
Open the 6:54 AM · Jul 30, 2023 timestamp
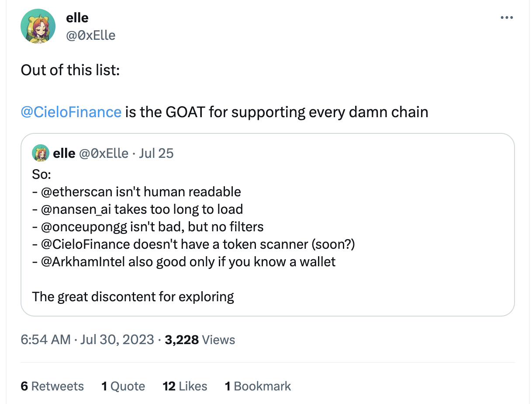coord(87,340)
